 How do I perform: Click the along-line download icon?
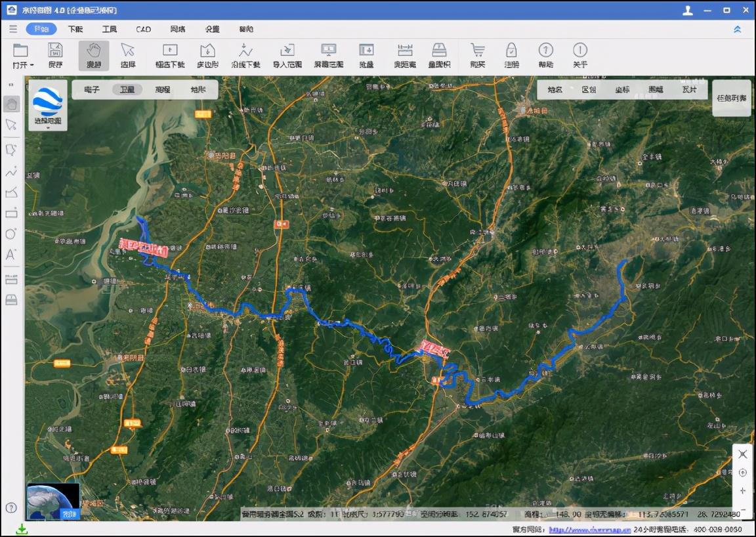[x=245, y=50]
